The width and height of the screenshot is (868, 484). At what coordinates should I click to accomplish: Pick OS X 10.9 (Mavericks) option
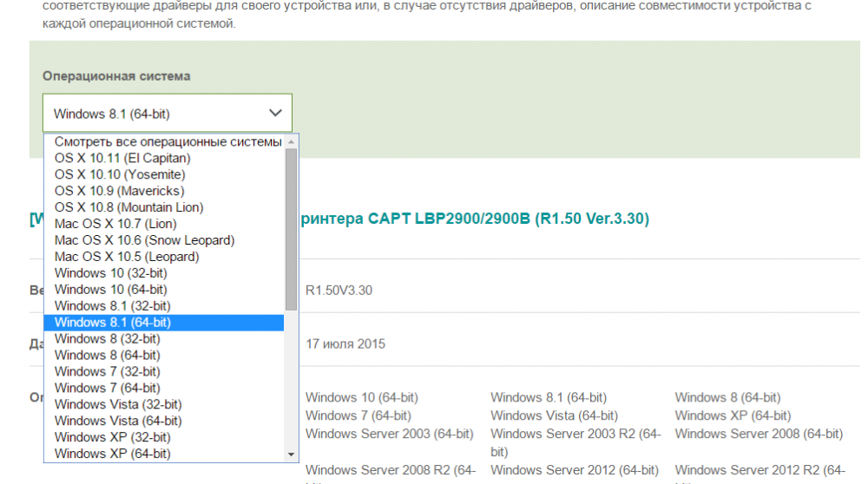[x=164, y=192]
